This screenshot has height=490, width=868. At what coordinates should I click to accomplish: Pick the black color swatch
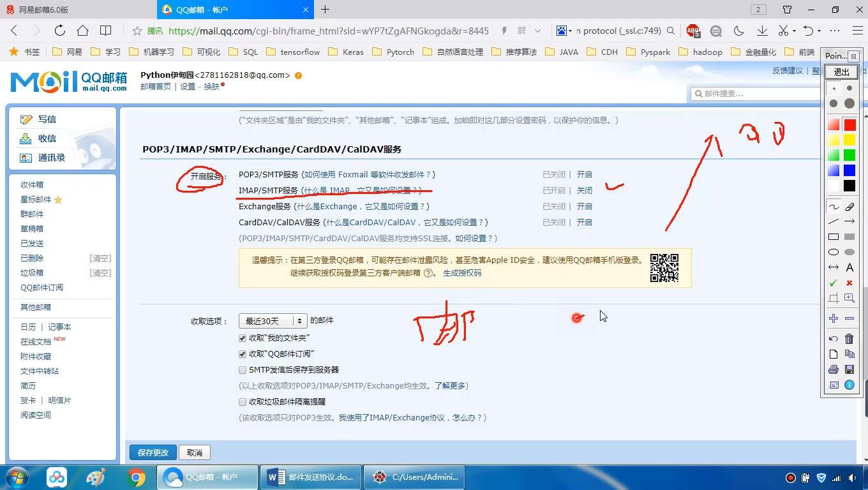pyautogui.click(x=849, y=186)
